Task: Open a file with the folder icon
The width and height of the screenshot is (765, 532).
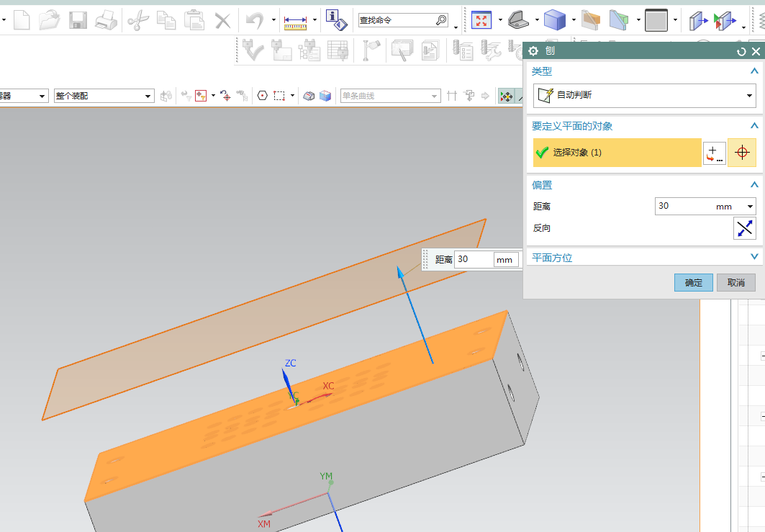Action: pyautogui.click(x=49, y=20)
